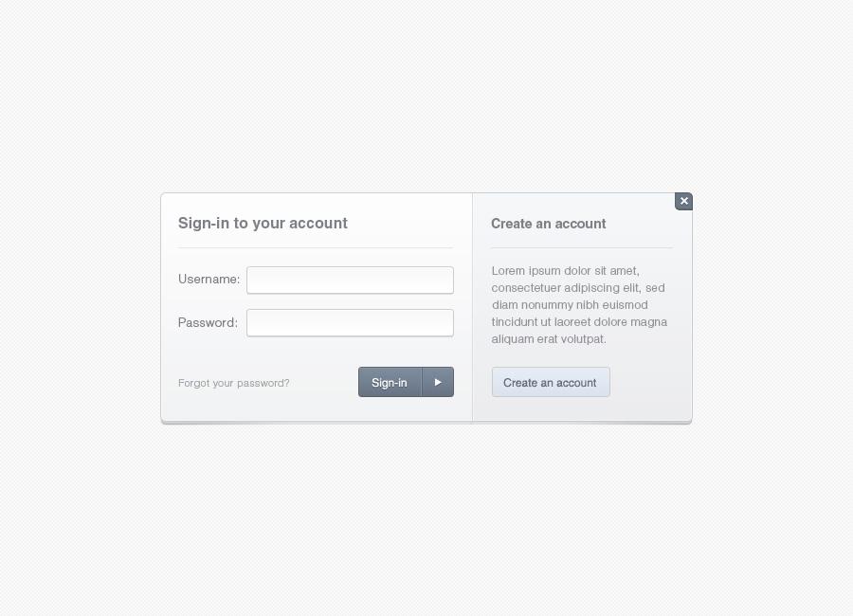Close the sign-in dialog with the X
The image size is (853, 616).
click(683, 201)
